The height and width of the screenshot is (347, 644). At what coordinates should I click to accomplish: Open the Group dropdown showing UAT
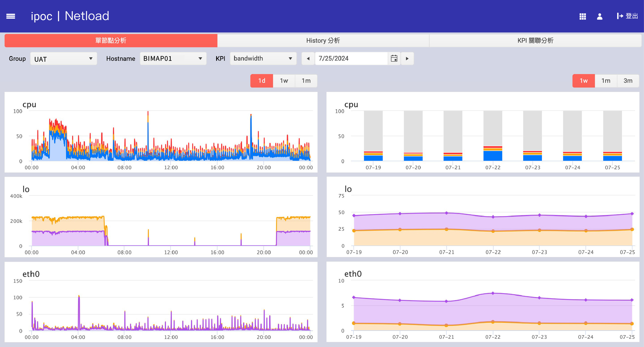pos(63,59)
